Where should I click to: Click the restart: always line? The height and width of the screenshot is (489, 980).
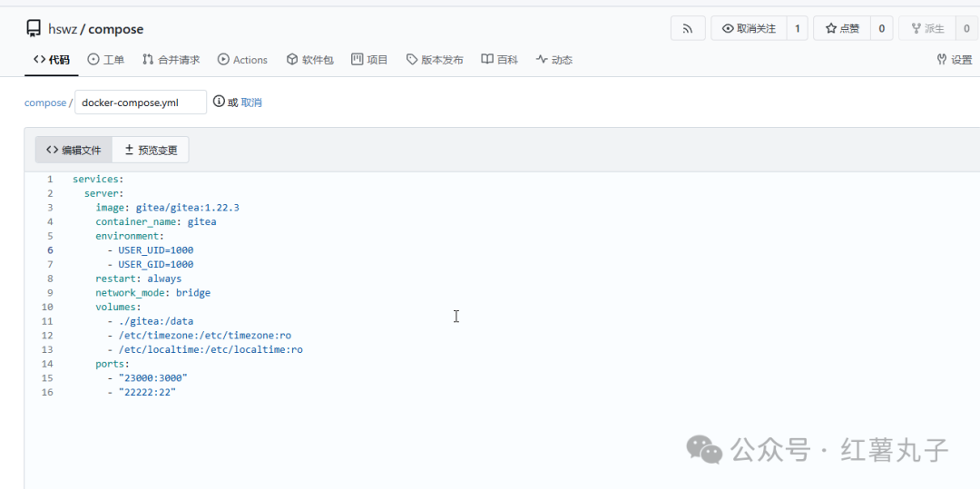tap(138, 279)
